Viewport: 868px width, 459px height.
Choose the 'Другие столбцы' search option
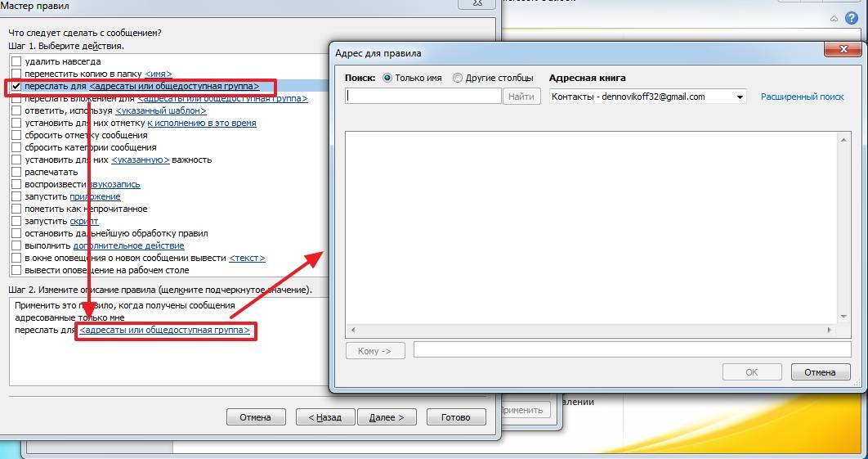point(458,79)
